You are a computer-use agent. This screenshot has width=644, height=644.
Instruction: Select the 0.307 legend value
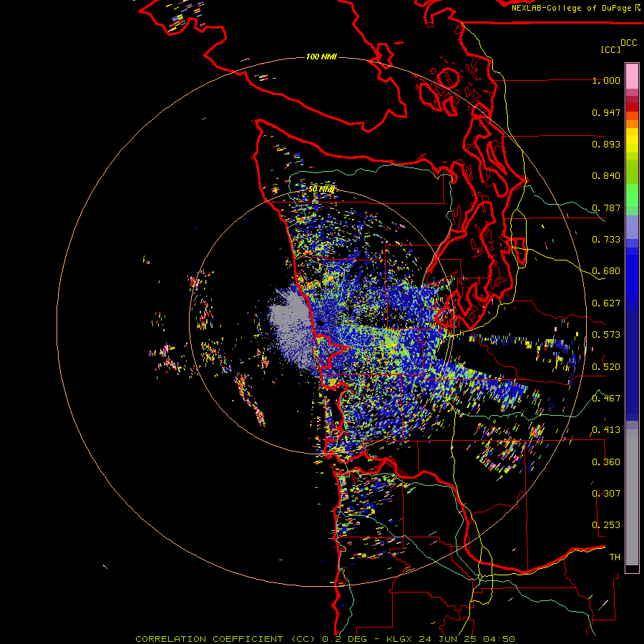click(x=606, y=493)
